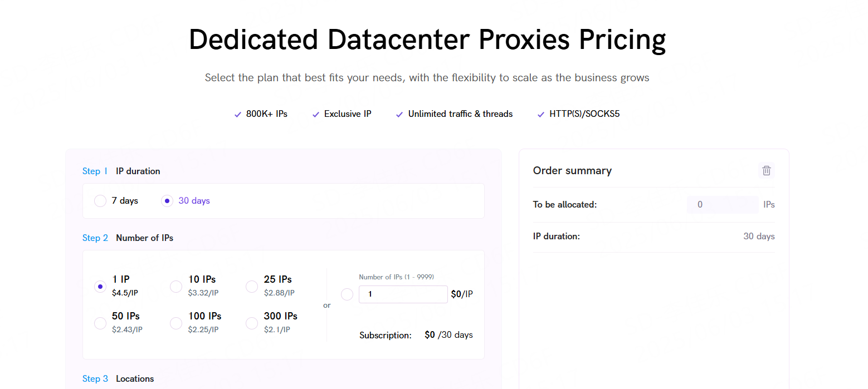Click the checkmark beside 800K+ IPs
868x389 pixels.
[238, 115]
